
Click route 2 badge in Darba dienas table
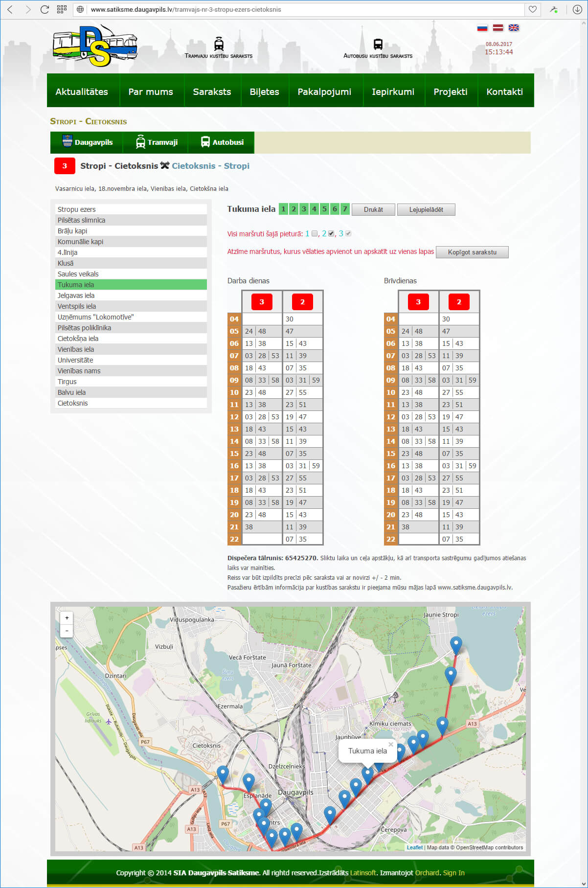tap(302, 302)
